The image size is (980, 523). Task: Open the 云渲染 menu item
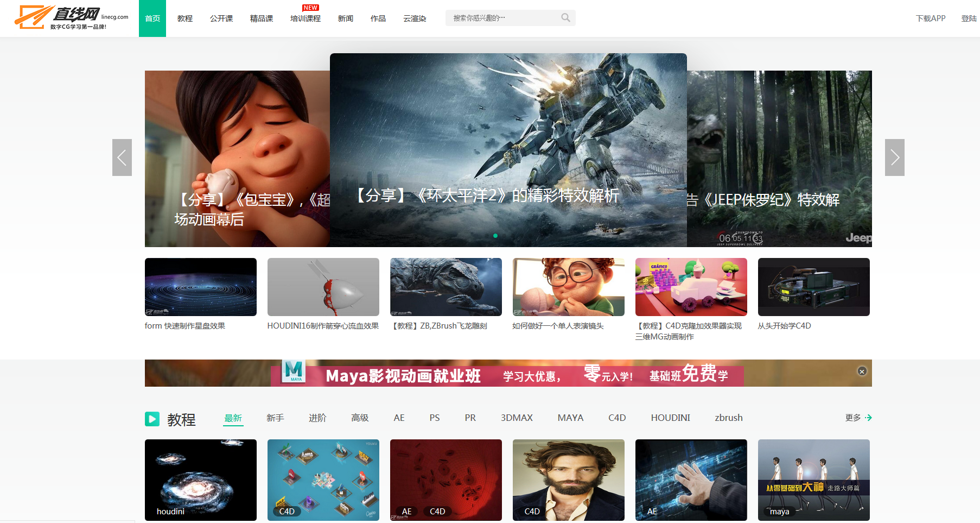coord(415,18)
